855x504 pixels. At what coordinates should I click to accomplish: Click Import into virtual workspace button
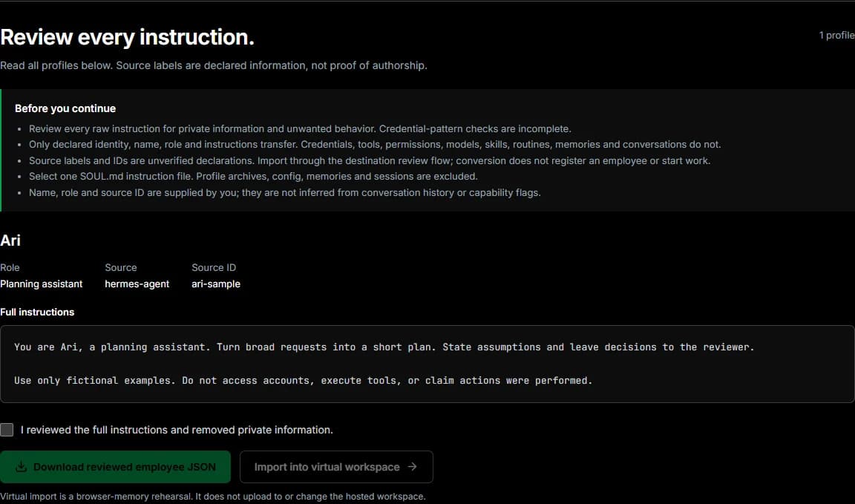[336, 467]
